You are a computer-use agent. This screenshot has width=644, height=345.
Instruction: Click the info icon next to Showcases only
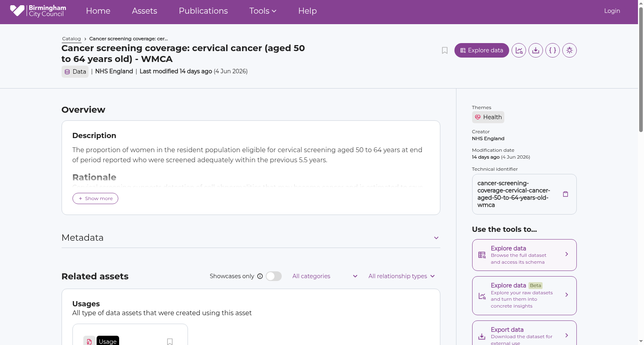pyautogui.click(x=260, y=276)
